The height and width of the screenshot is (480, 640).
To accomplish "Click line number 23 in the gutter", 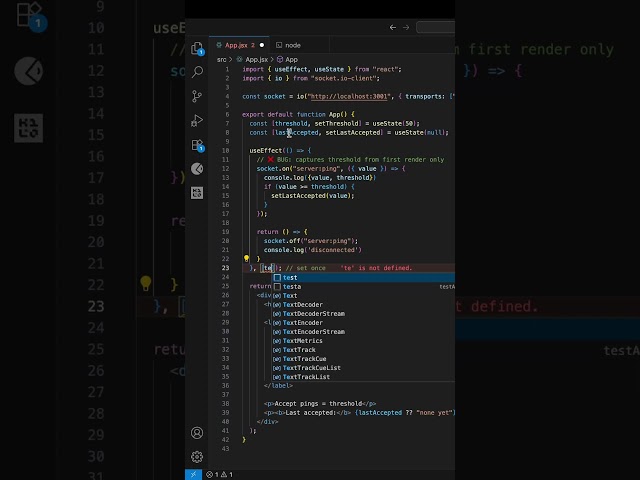I will tap(225, 268).
